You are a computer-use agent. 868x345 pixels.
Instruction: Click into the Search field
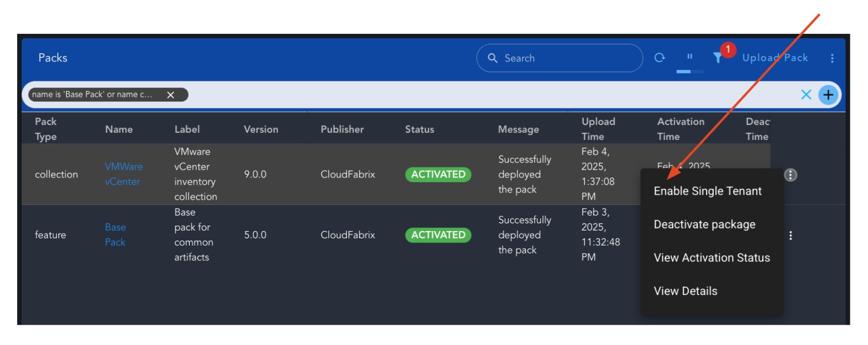point(565,58)
